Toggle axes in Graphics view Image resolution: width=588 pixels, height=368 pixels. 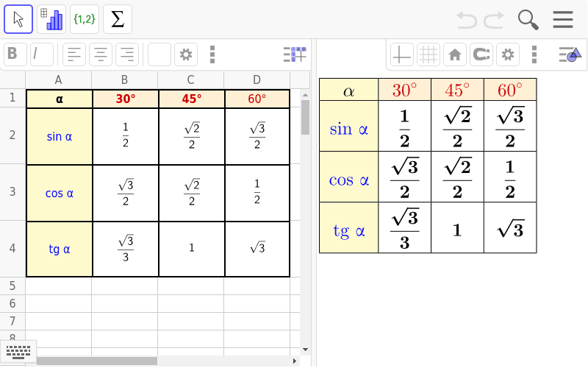click(401, 54)
